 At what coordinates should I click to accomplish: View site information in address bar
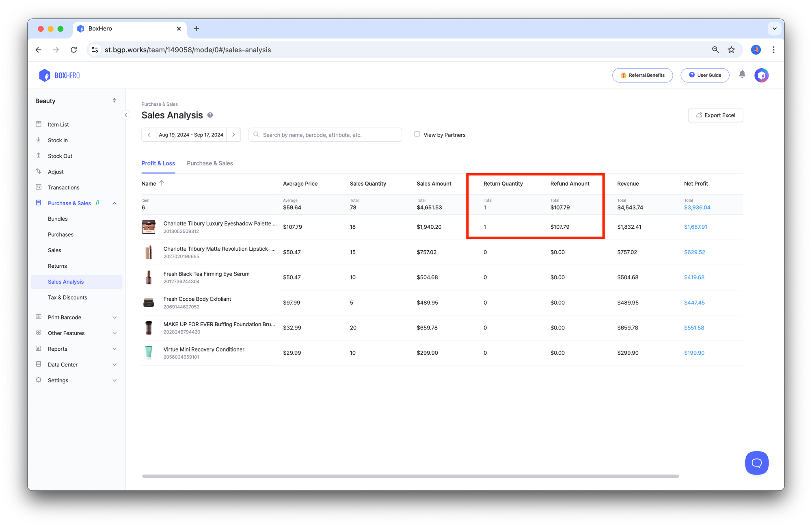click(x=95, y=50)
